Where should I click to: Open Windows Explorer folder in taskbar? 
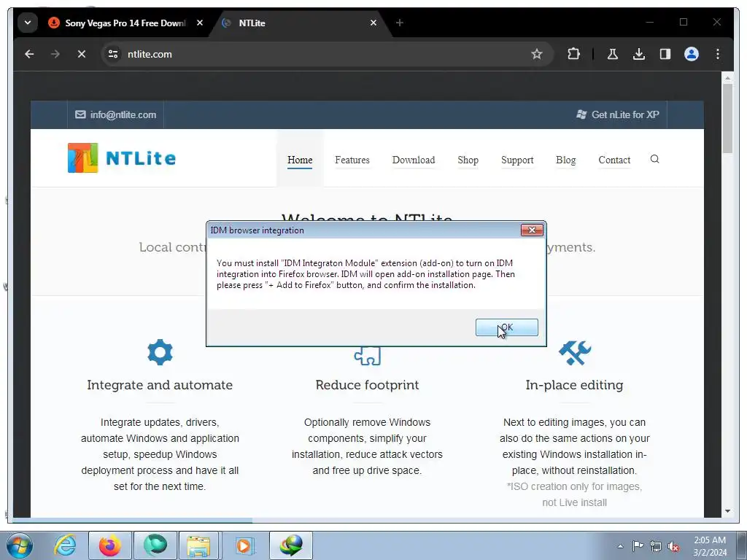click(198, 545)
